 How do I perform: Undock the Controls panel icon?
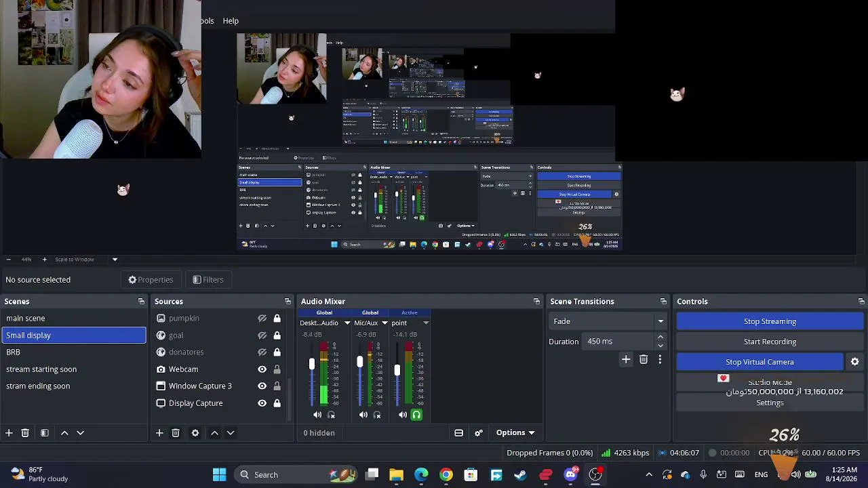861,302
